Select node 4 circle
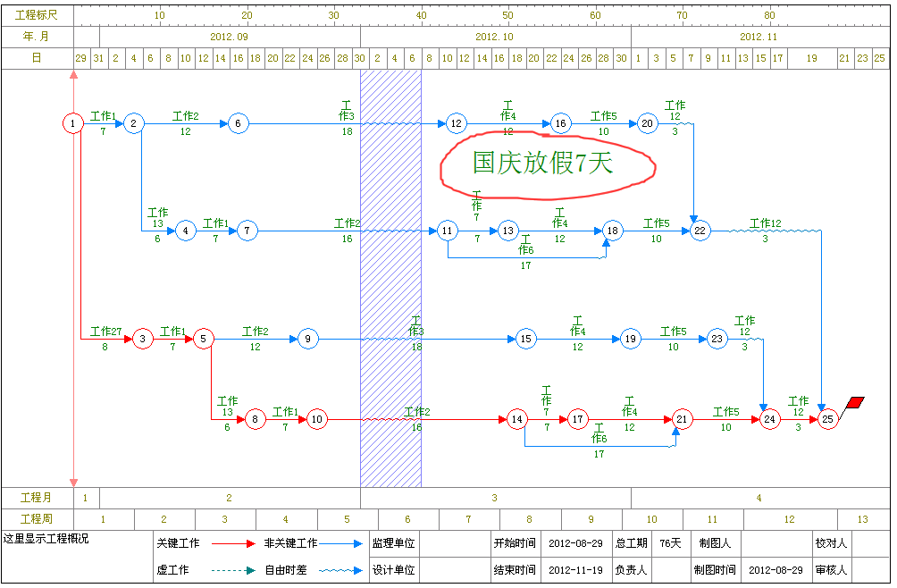The width and height of the screenshot is (897, 588). pos(185,231)
